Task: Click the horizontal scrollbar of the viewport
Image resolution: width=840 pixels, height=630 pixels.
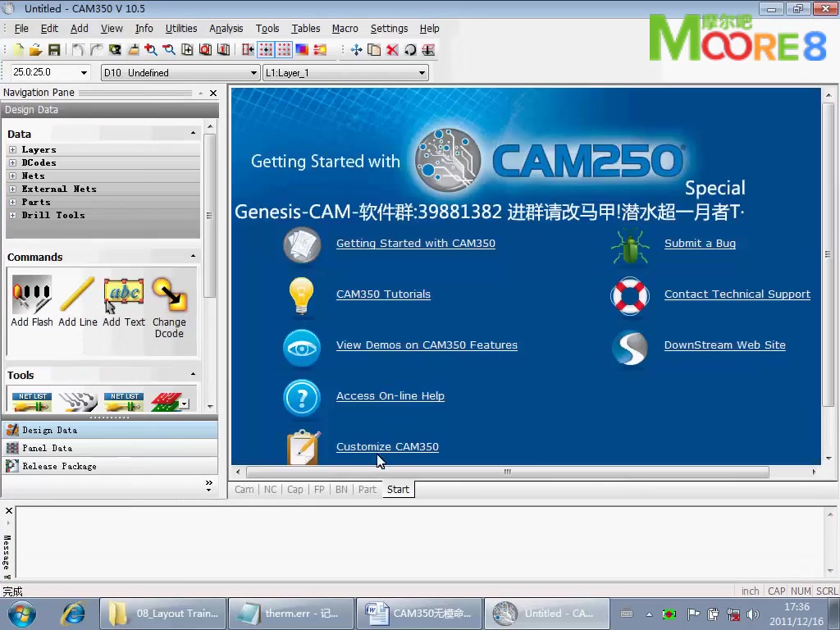Action: click(506, 472)
